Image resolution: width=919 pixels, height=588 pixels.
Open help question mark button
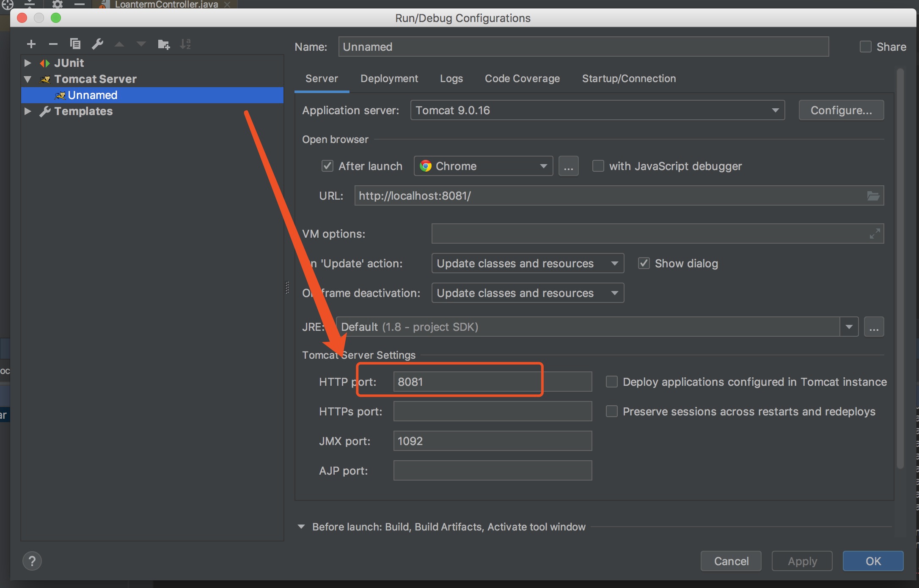tap(32, 561)
